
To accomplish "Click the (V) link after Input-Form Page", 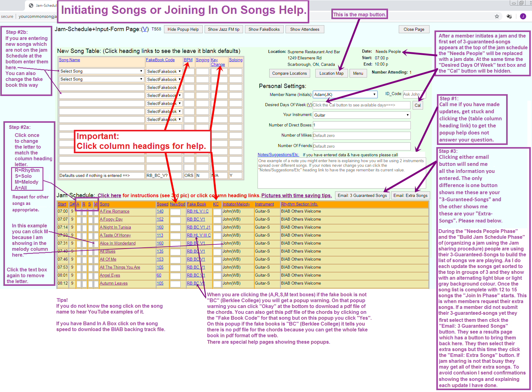I will [145, 29].
